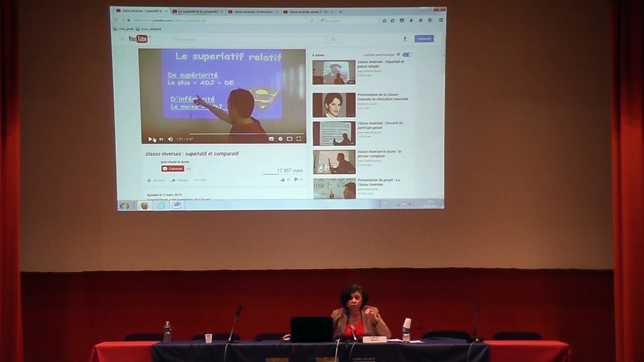Open 'classe inversee : imparfait et passé simple' title

[x=380, y=64]
